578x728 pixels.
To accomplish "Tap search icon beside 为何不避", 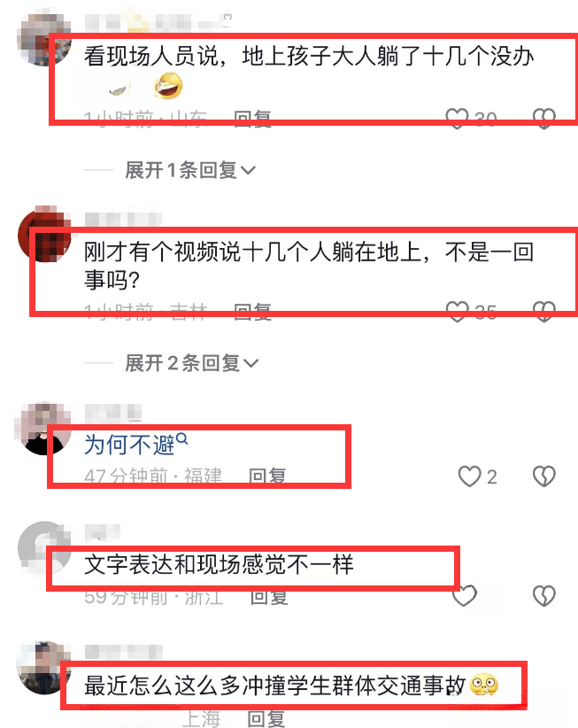I will coord(182,438).
